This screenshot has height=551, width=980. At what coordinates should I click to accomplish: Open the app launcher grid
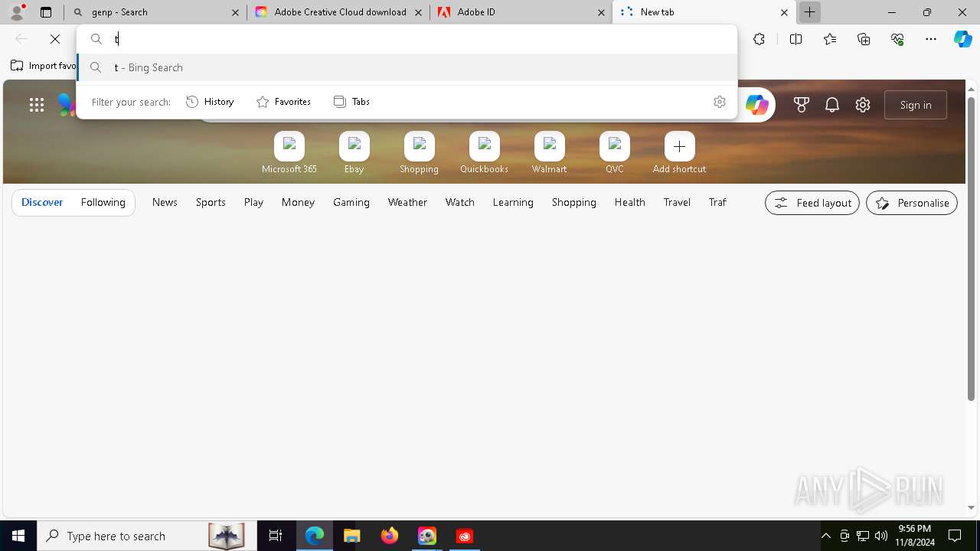37,105
